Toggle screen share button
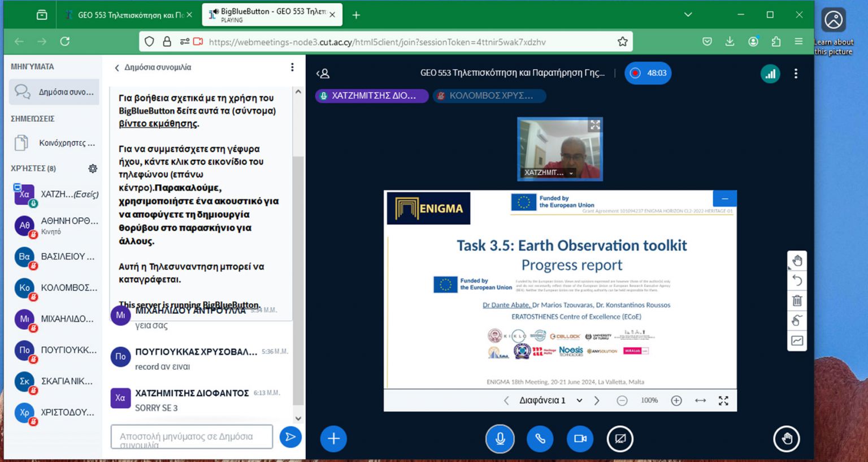The image size is (868, 462). [x=620, y=438]
